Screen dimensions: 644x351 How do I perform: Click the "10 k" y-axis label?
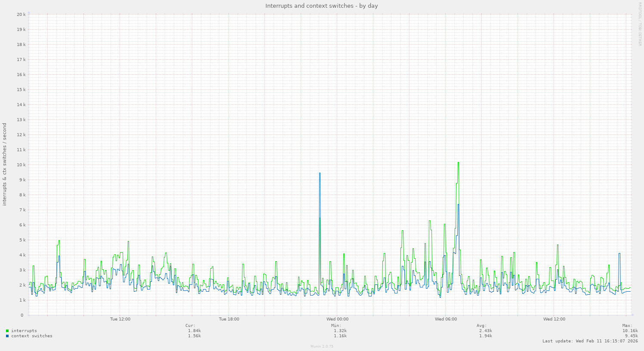point(21,165)
